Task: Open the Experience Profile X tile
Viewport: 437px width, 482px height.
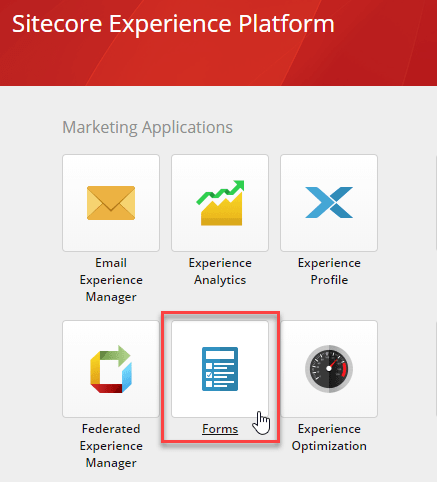Action: point(329,203)
